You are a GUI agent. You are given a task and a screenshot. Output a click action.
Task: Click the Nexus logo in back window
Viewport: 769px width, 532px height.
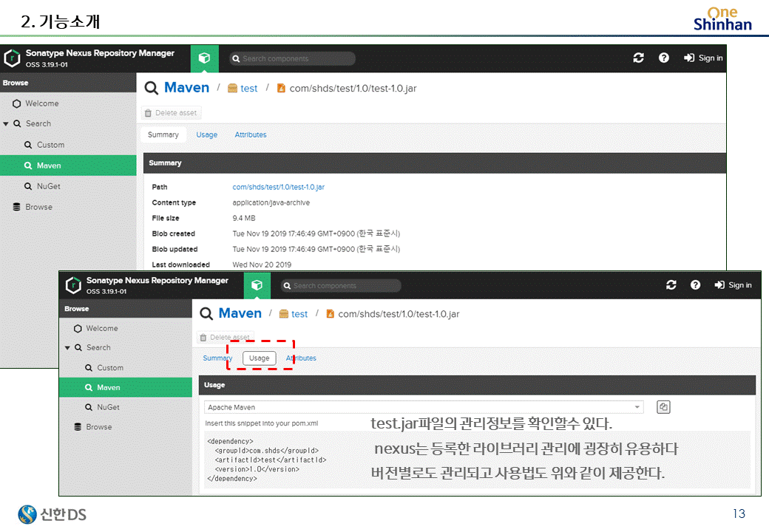[12, 58]
